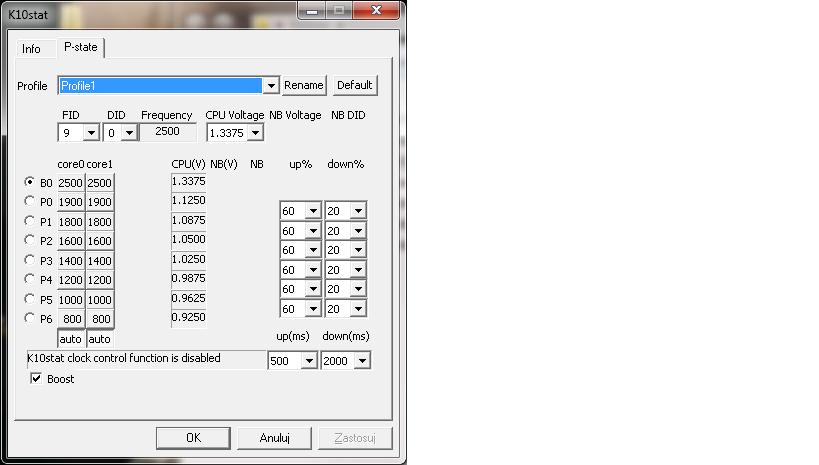Click core1 1600 button for P2
Viewport: 819px width, 465px height.
(x=100, y=241)
